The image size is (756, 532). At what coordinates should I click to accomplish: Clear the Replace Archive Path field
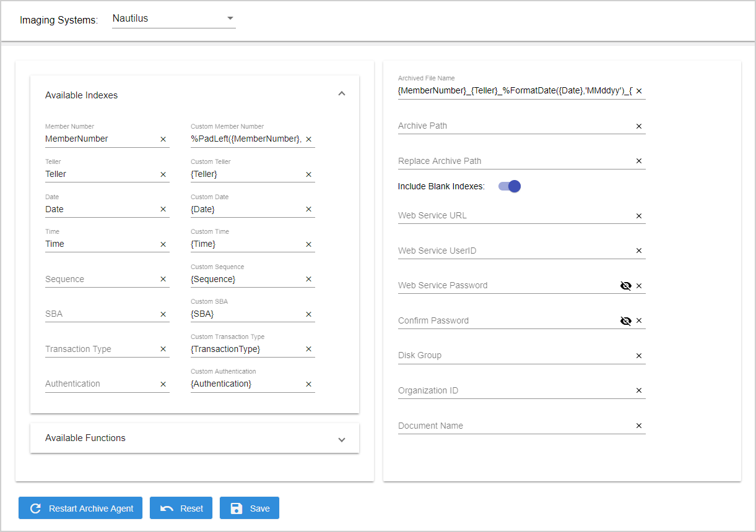pyautogui.click(x=639, y=161)
